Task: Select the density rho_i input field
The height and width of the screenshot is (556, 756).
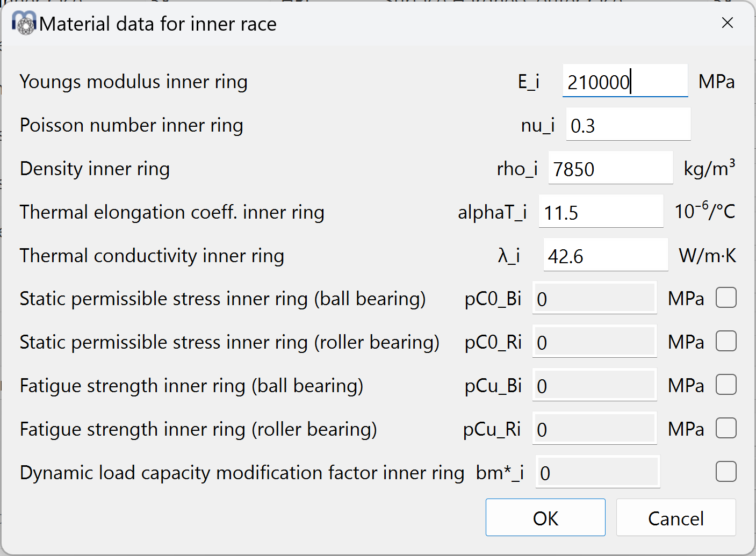Action: pos(610,168)
